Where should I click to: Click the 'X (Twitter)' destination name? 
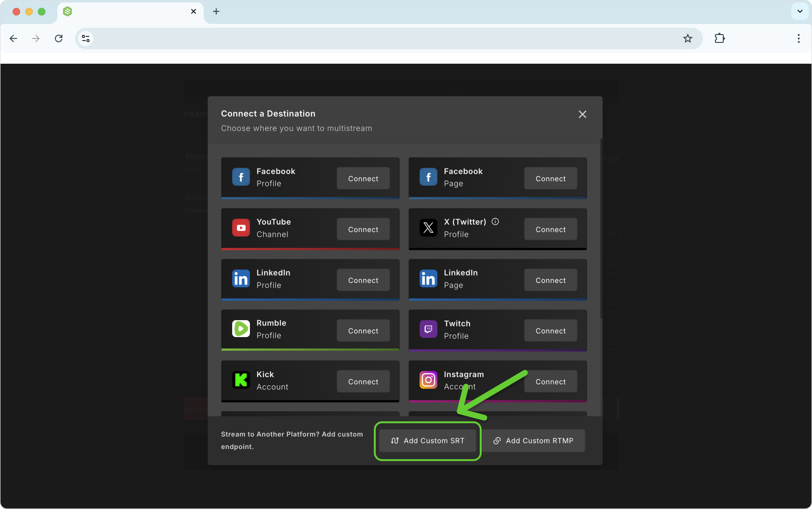click(x=465, y=222)
